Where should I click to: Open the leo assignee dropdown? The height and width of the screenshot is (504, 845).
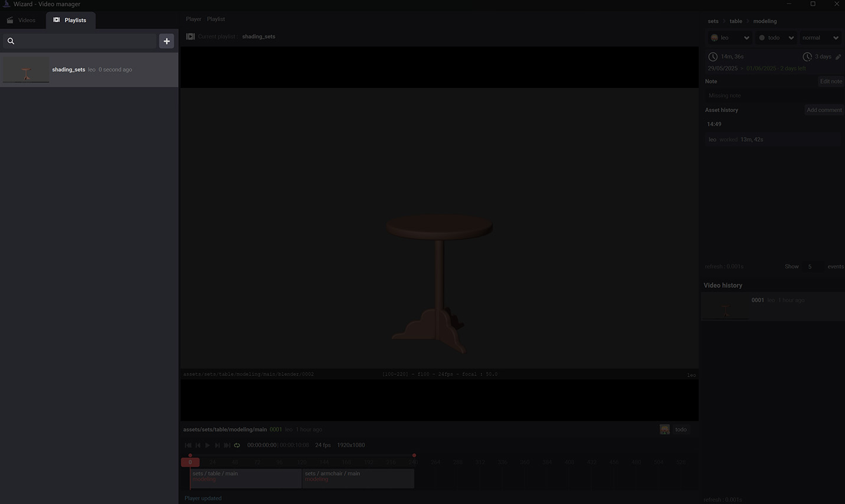click(730, 38)
